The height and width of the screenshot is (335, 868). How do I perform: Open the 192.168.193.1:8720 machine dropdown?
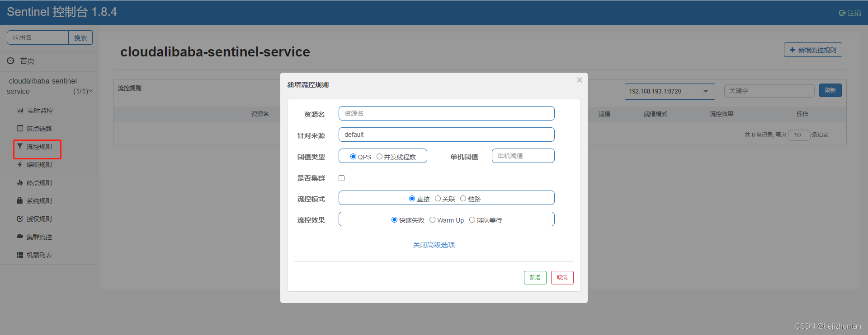click(670, 91)
